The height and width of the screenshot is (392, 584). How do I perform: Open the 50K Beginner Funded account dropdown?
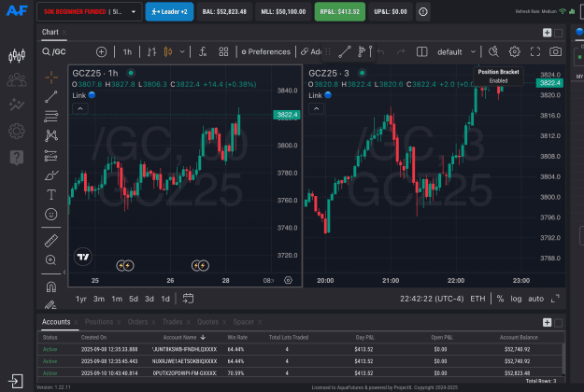click(x=90, y=12)
